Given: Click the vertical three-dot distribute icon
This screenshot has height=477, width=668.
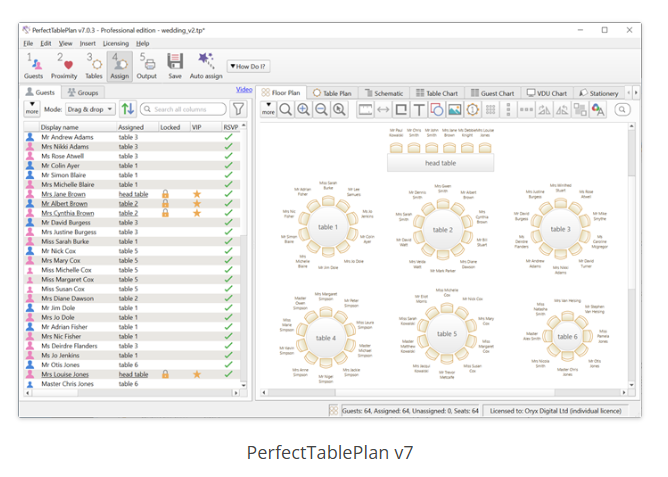Looking at the screenshot, I should 508,110.
